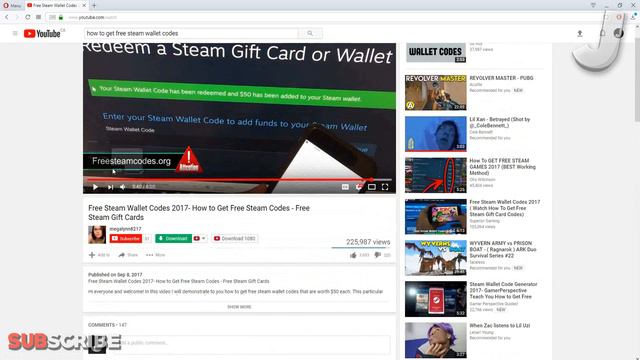The height and width of the screenshot is (360, 640).
Task: Click the 225,987 views count text
Action: (368, 242)
